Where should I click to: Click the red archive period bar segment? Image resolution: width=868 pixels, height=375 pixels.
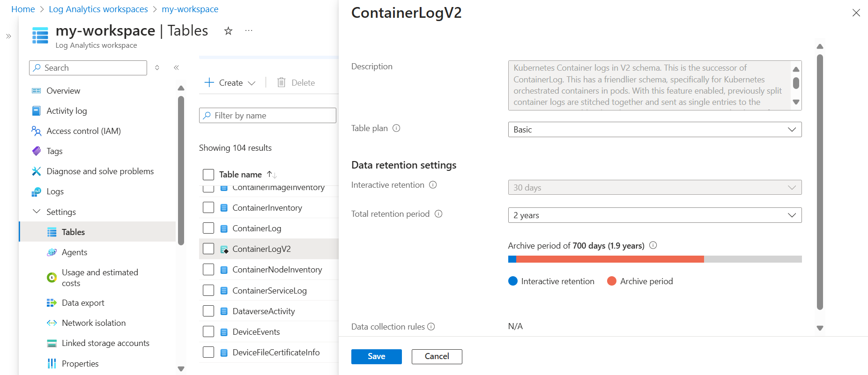click(609, 259)
